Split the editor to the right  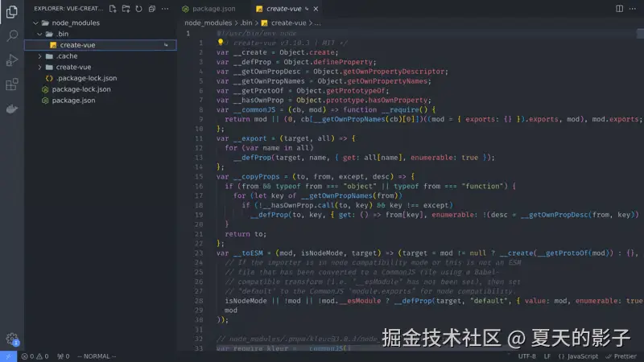(619, 9)
